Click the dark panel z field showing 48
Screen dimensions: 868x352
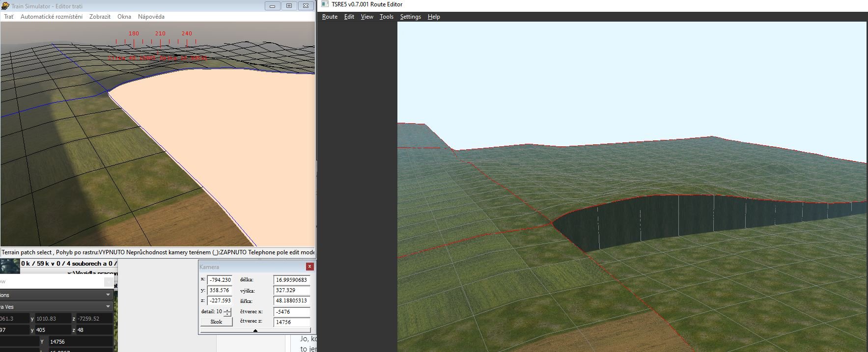click(x=94, y=330)
